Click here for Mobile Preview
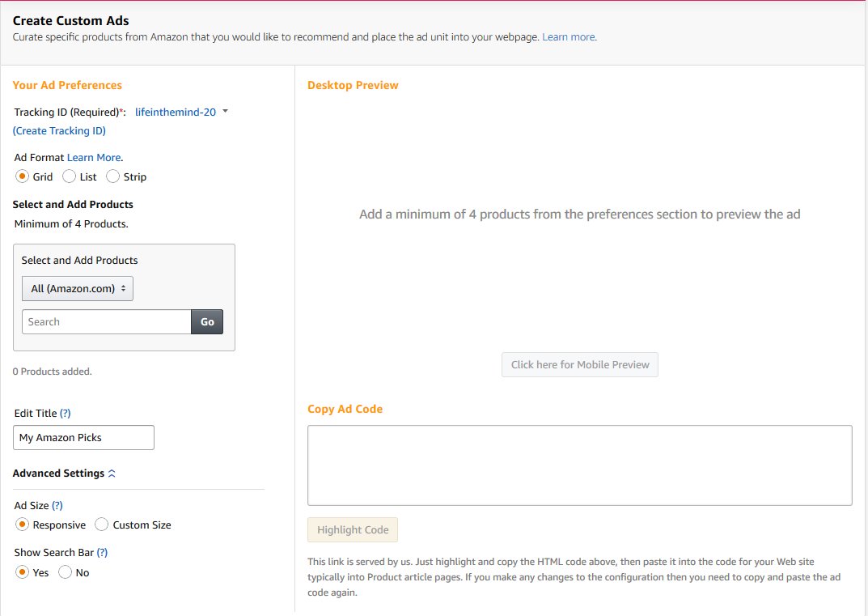868x616 pixels. click(579, 364)
